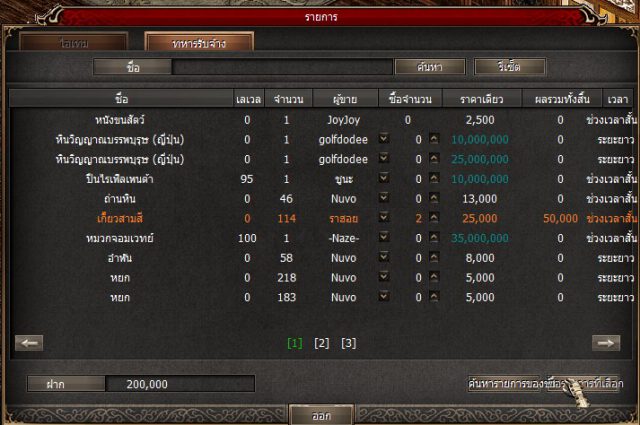Click the รีเซ็ต reset button
The width and height of the screenshot is (640, 425).
(509, 67)
